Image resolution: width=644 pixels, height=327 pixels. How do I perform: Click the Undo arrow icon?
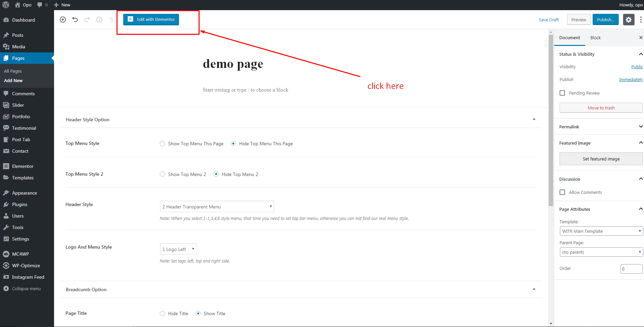click(75, 20)
